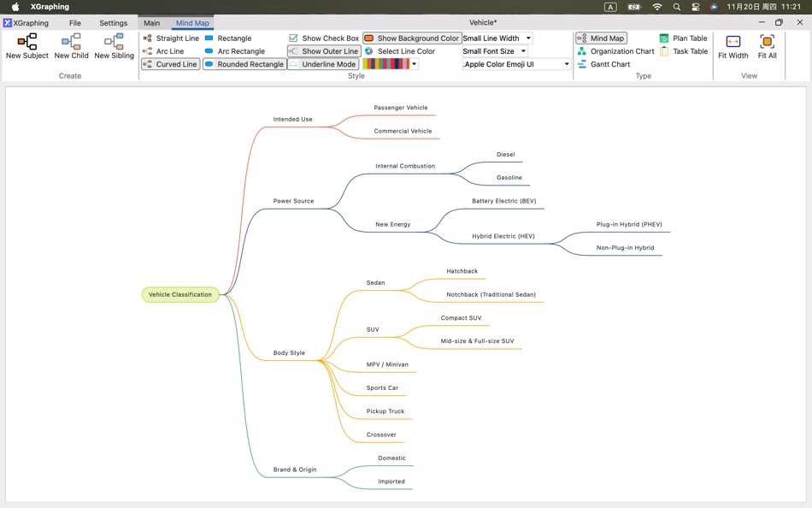Toggle Show Outer Line style
The width and height of the screenshot is (812, 508).
point(323,50)
